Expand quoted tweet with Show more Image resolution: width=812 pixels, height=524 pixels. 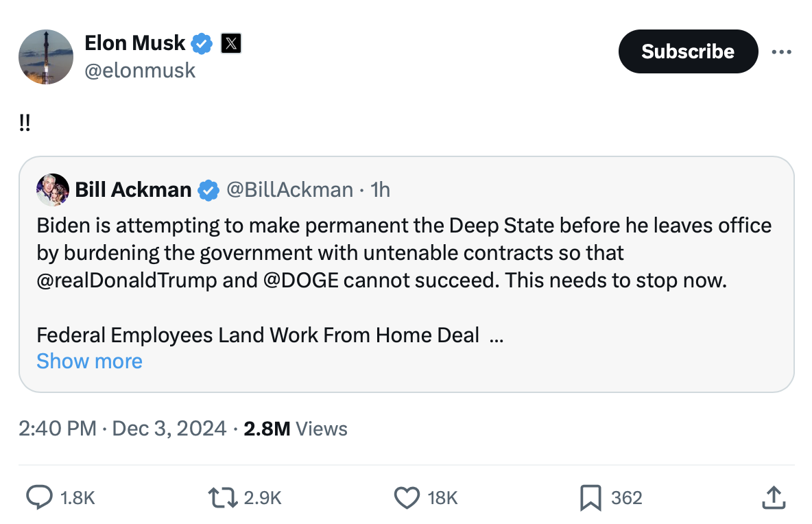click(89, 361)
